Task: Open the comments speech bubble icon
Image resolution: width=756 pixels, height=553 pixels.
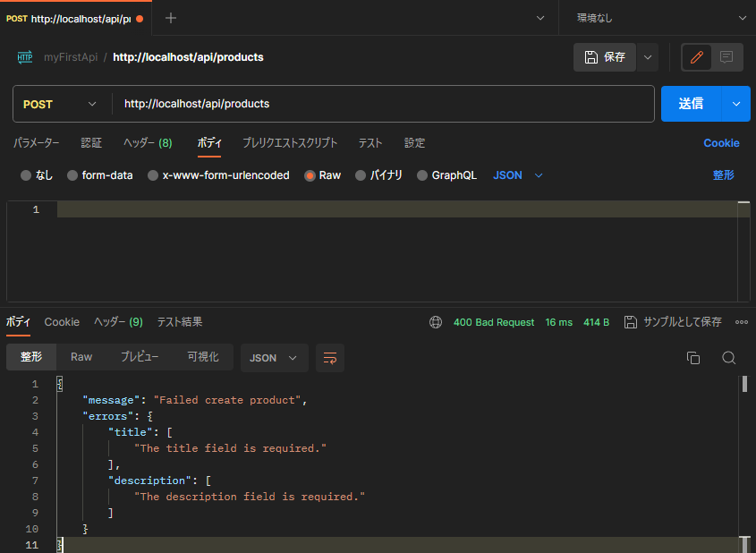Action: point(726,57)
